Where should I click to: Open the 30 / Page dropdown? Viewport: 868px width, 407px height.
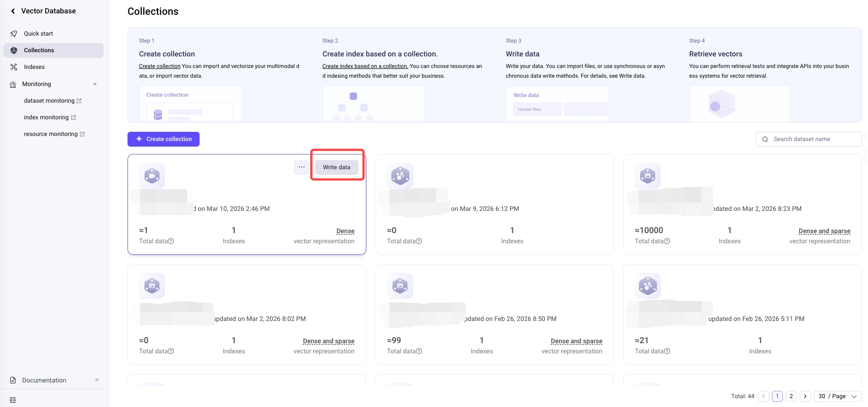pos(838,396)
